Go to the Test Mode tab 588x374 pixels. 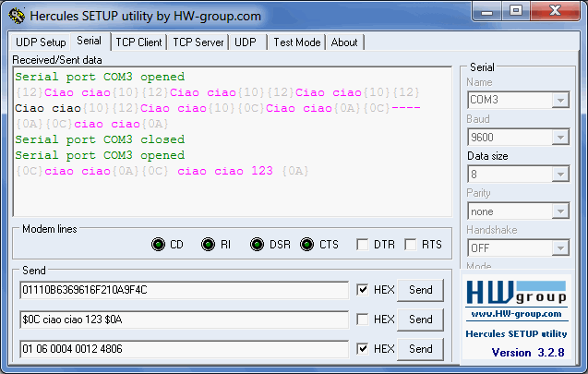coord(296,42)
